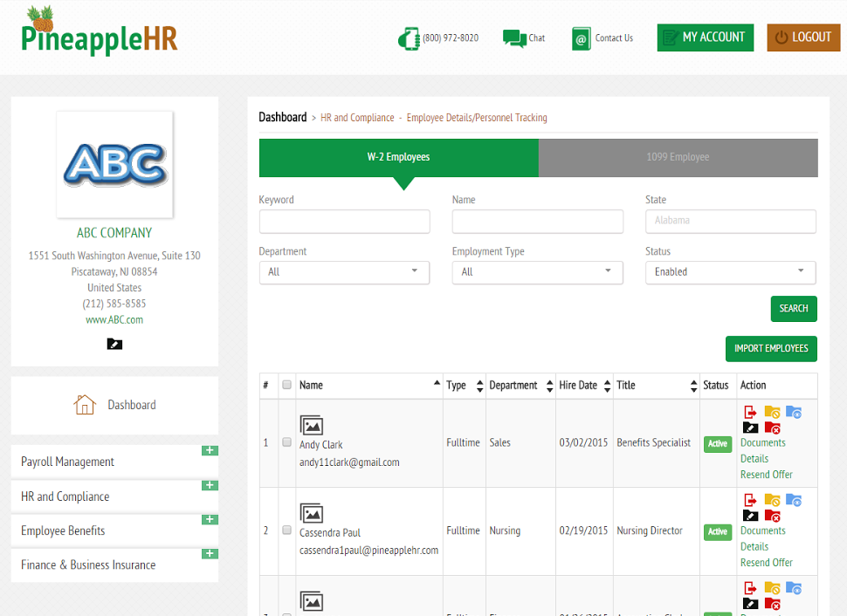This screenshot has width=847, height=616.
Task: Click the State field showing Alabama
Action: click(x=730, y=222)
